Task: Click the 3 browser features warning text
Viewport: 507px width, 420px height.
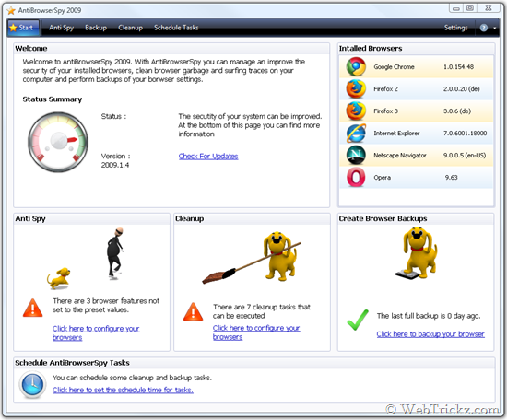Action: pos(106,305)
